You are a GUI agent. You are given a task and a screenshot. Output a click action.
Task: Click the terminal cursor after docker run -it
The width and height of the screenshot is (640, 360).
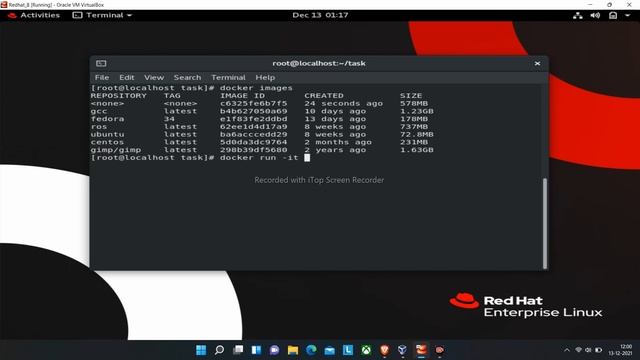[x=307, y=158]
